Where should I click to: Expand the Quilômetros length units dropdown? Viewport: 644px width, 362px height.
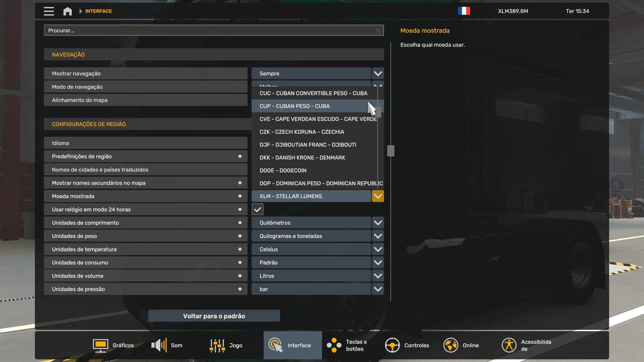378,223
